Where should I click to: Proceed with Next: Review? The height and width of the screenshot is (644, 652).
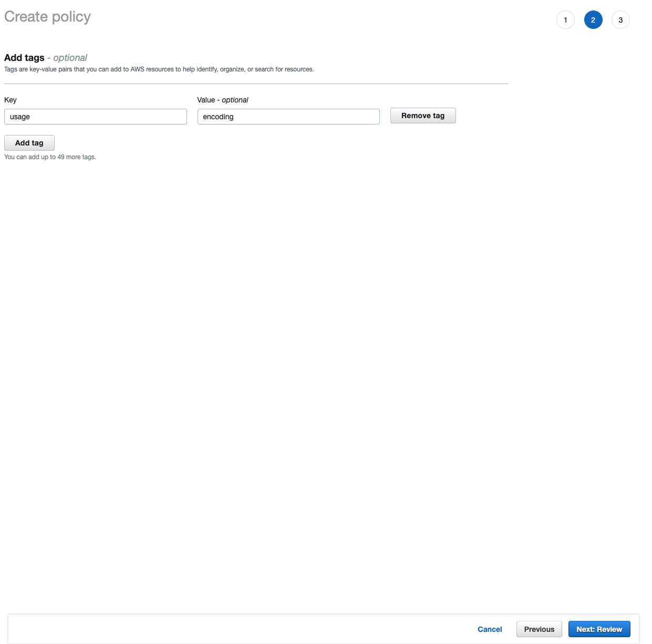pos(599,629)
